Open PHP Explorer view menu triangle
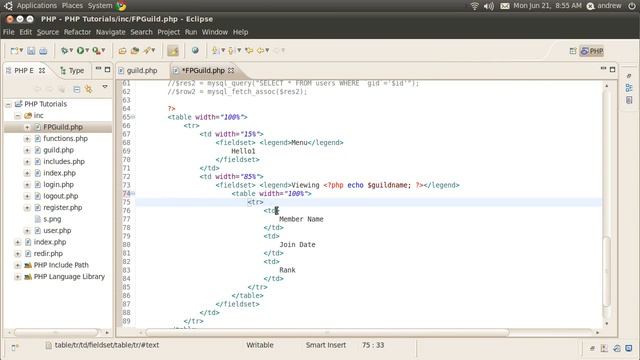 coord(105,87)
